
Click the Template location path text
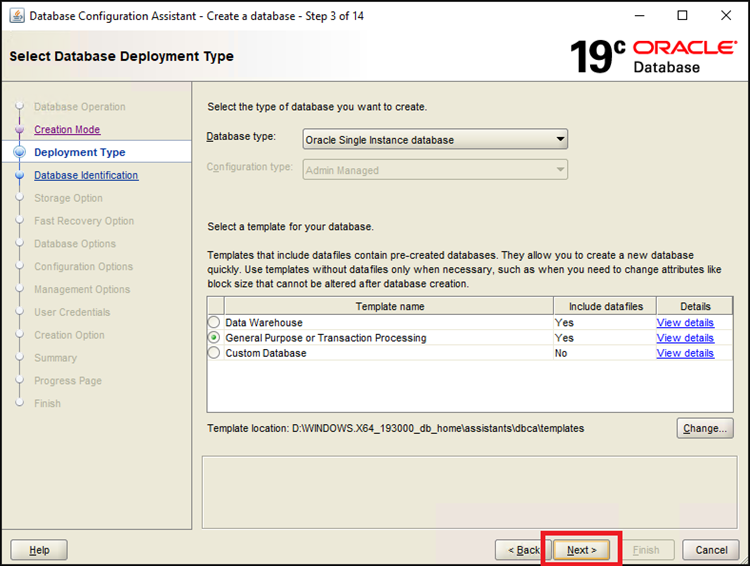click(x=438, y=428)
